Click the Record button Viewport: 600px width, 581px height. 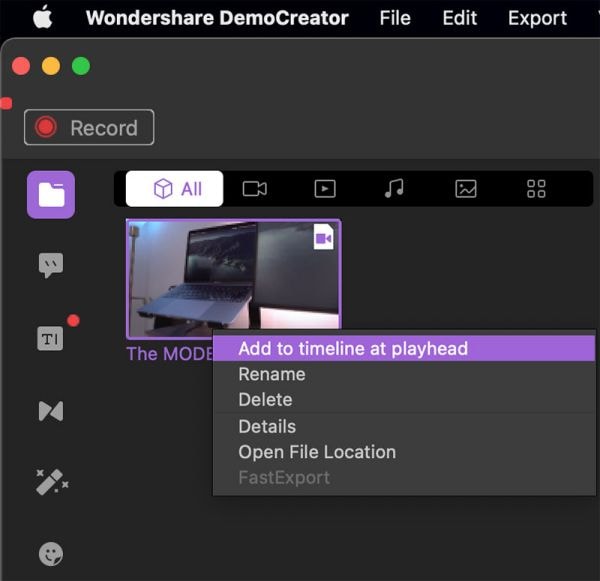point(89,127)
